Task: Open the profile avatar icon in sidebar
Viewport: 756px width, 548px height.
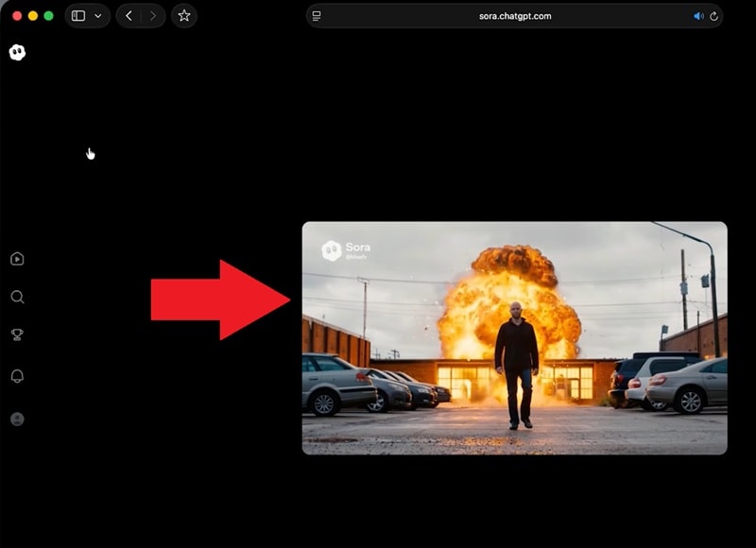Action: pos(17,419)
